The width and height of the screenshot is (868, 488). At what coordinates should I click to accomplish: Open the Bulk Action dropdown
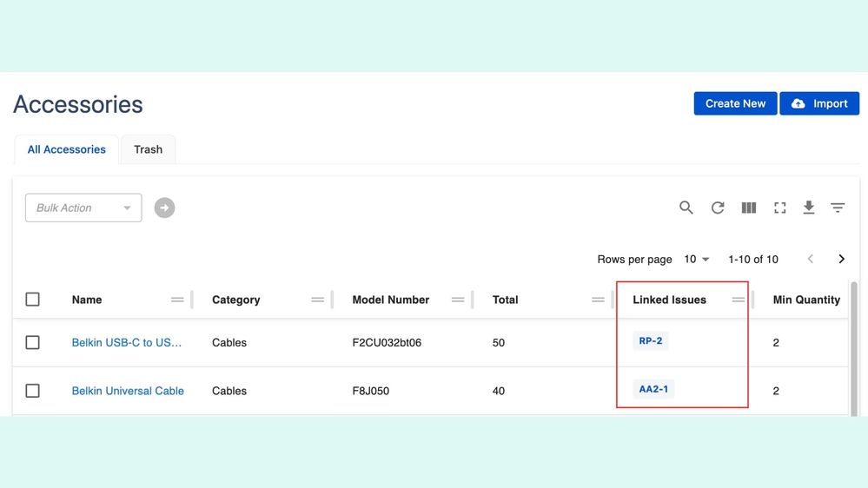[x=83, y=208]
